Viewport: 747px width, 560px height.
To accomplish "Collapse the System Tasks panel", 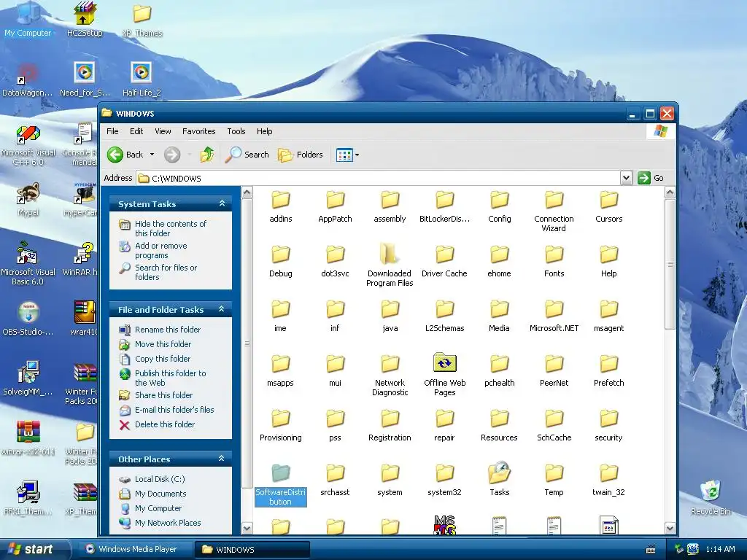I will click(222, 203).
